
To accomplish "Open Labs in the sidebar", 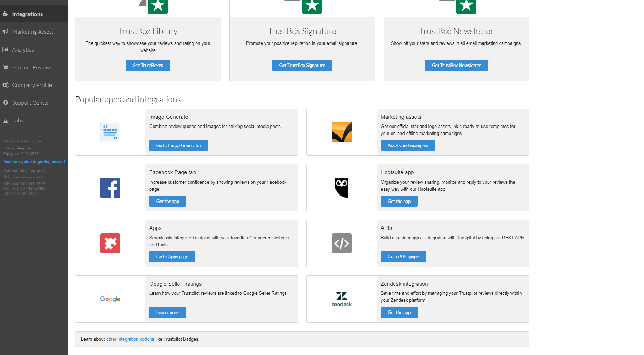I will point(34,120).
